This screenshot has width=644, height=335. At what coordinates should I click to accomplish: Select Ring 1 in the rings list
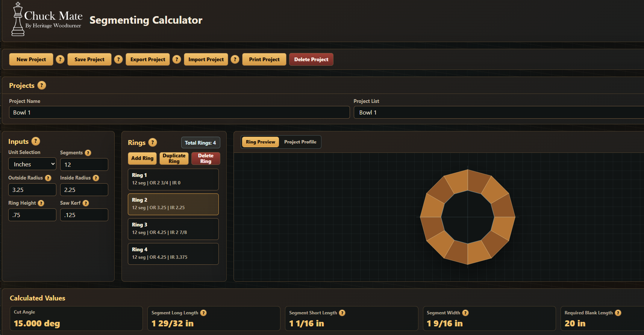(173, 180)
